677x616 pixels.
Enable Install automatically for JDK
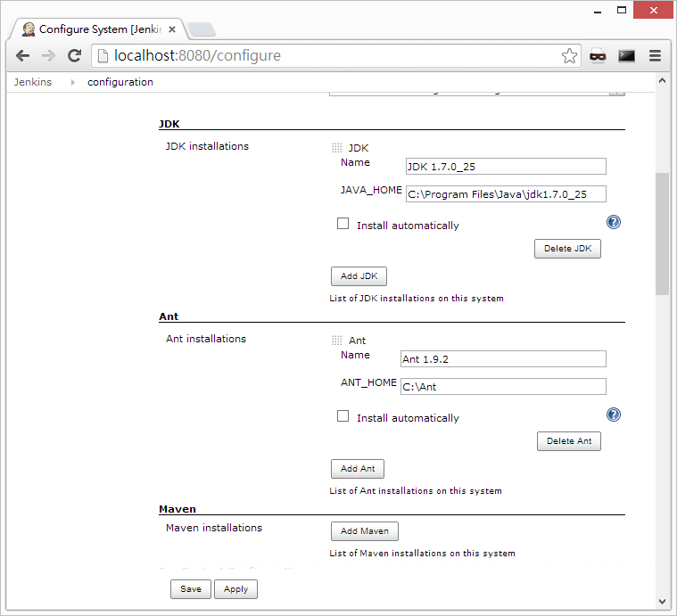343,224
